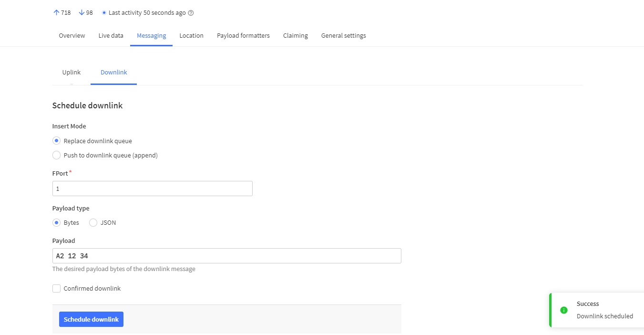Screen dimensions: 644x335
Task: Click the uplink count '718'
Action: [x=66, y=13]
